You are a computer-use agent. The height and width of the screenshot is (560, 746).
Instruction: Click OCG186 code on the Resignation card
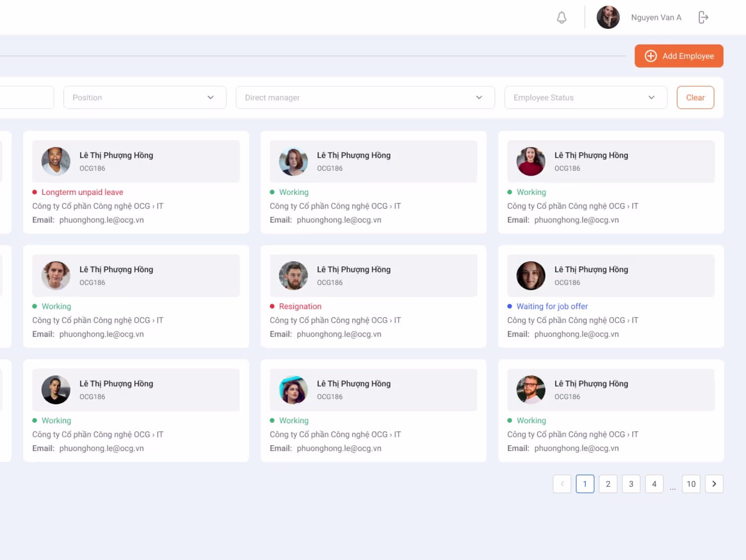pyautogui.click(x=330, y=282)
